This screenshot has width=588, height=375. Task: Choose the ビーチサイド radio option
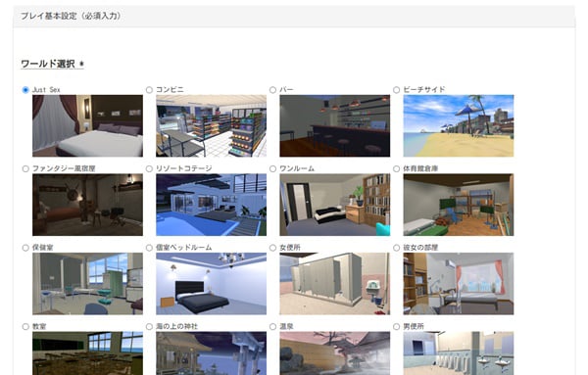(x=396, y=90)
